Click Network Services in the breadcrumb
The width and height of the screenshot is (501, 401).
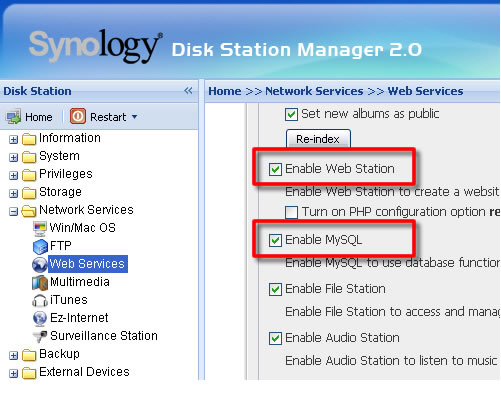click(x=314, y=91)
